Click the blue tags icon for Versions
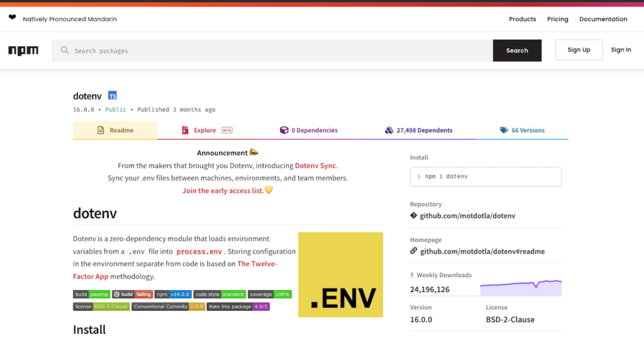Screen dimensions: 644x338 [x=504, y=130]
